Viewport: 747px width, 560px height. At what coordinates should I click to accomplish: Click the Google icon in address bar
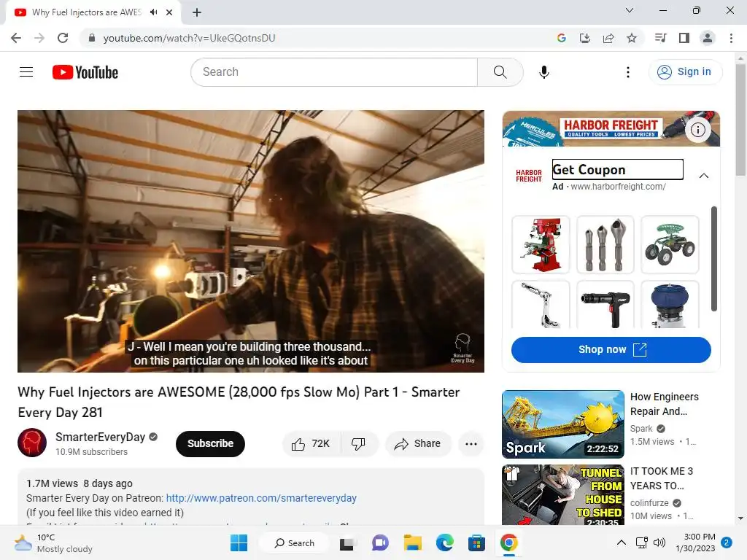click(561, 38)
